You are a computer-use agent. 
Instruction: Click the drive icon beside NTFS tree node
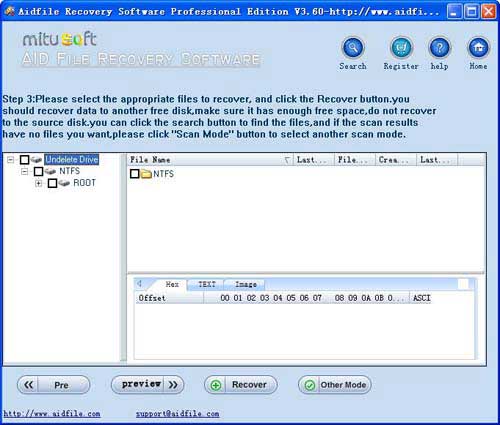[x=50, y=171]
